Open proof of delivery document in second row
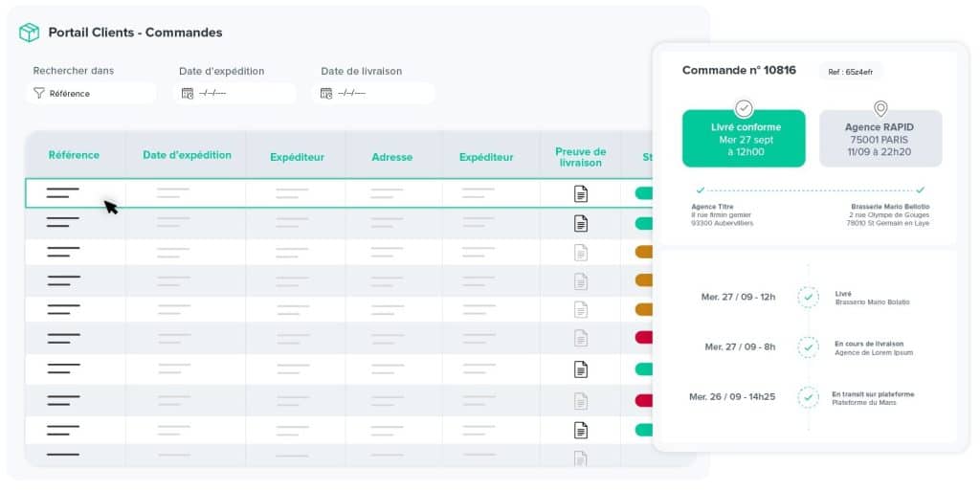 tap(580, 223)
